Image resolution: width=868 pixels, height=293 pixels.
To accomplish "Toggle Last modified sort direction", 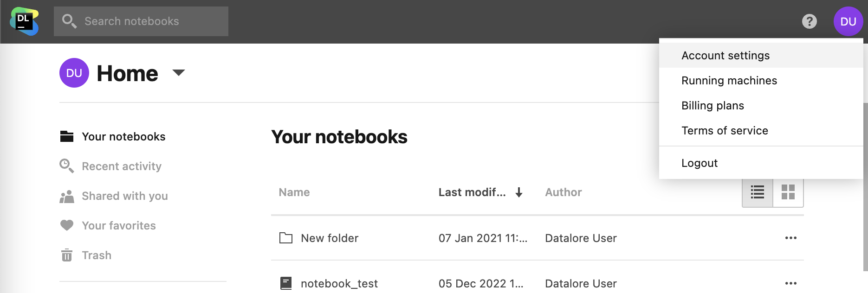I will [x=519, y=192].
